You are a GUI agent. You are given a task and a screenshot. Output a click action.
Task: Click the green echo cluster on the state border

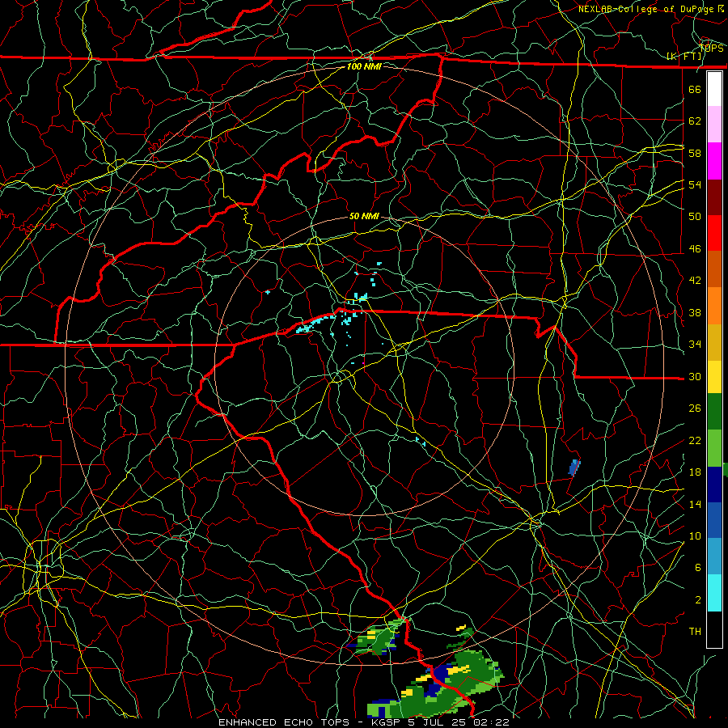379,637
